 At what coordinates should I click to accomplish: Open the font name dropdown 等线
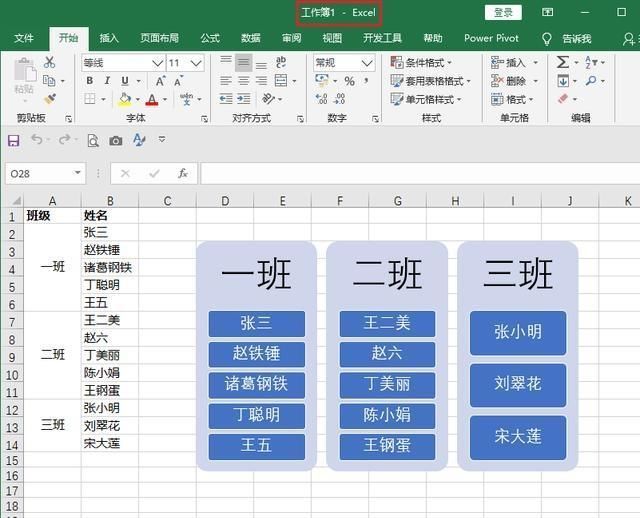click(158, 63)
